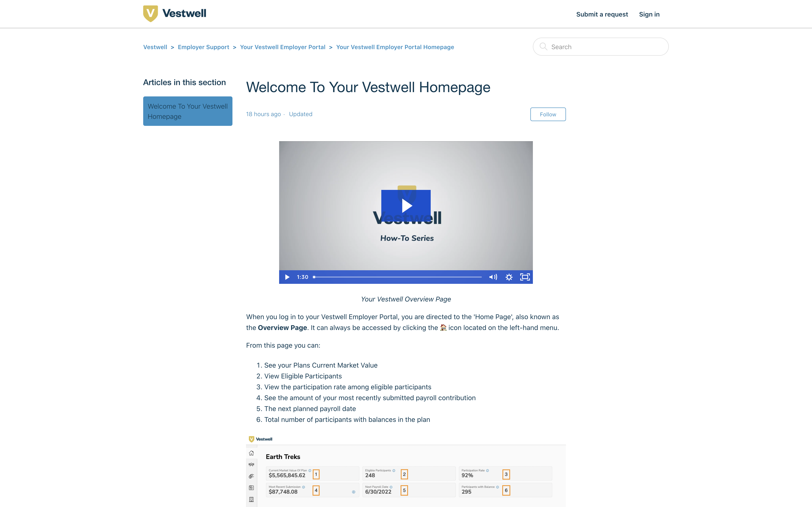The image size is (812, 507).
Task: Enter fullscreen on the How-To Series video
Action: [x=525, y=277]
